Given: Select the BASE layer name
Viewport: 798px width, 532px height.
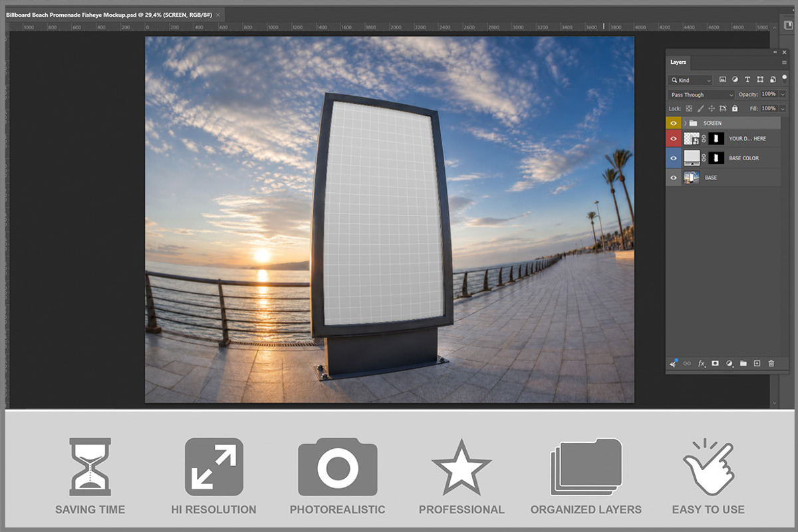Looking at the screenshot, I should [x=711, y=178].
